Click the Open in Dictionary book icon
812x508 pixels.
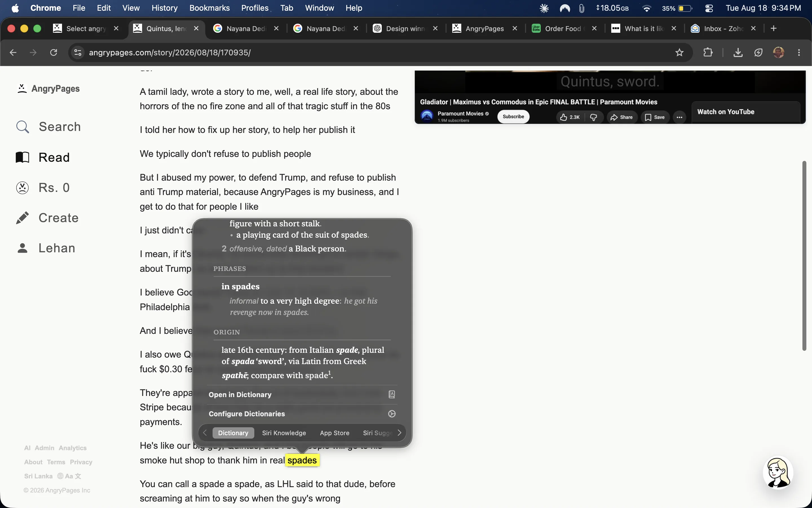[x=392, y=395]
